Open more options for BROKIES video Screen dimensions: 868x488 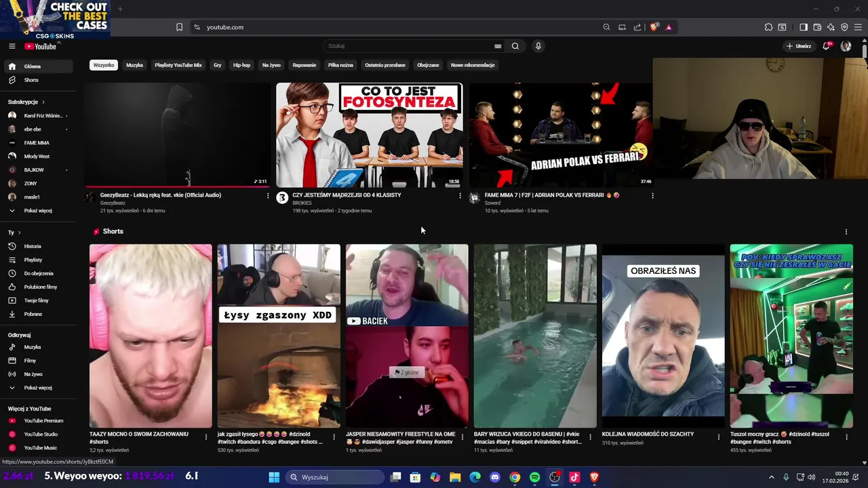(460, 196)
